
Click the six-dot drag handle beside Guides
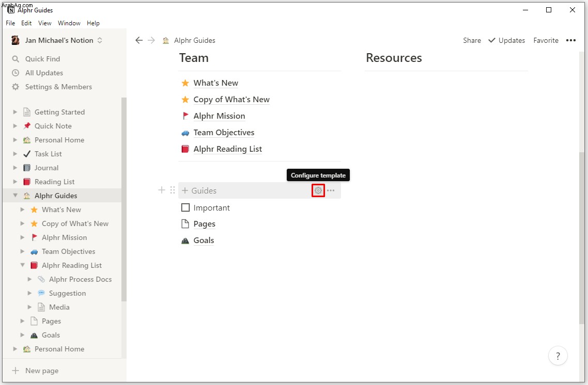[x=173, y=190]
